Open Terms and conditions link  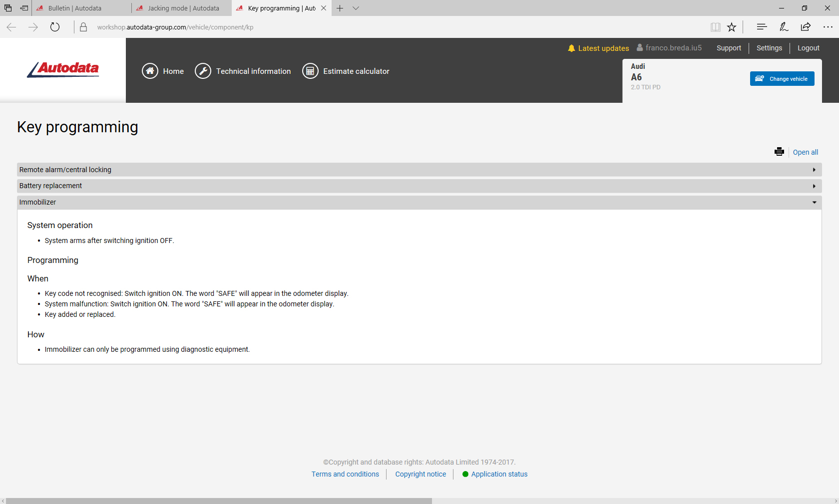point(345,474)
